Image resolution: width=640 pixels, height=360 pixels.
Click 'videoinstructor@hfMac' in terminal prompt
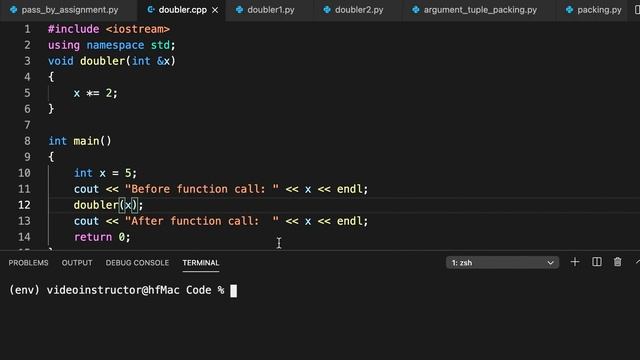click(x=113, y=290)
